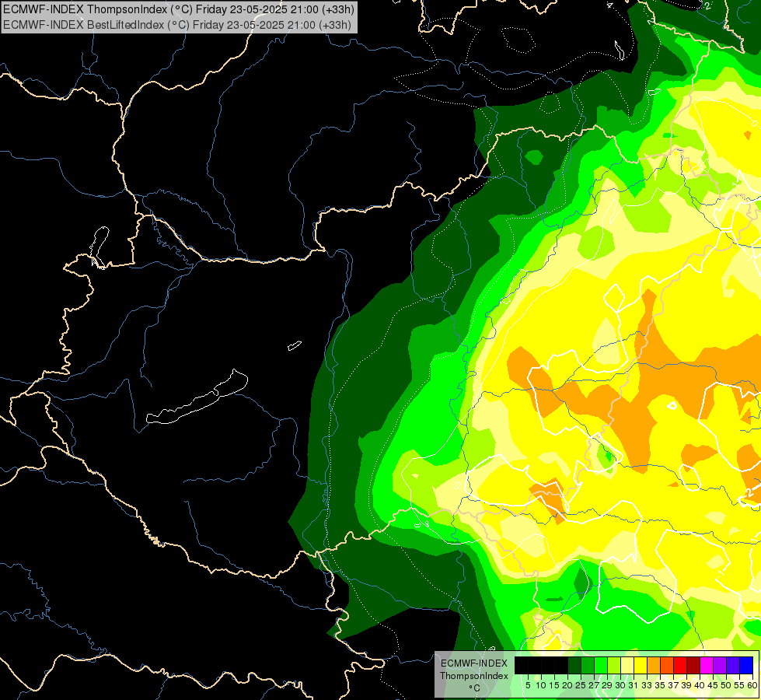Click legend tick value 40
Screen dimensions: 761x700
point(700,685)
